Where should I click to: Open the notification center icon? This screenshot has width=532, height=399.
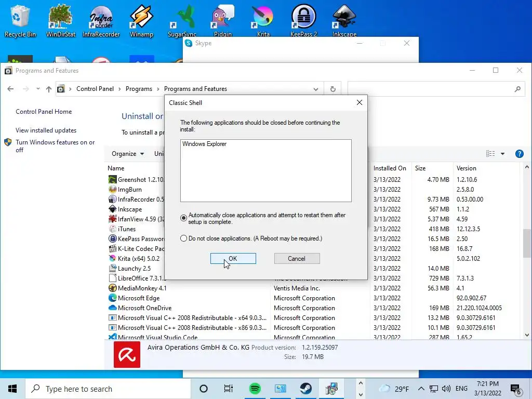(x=515, y=389)
